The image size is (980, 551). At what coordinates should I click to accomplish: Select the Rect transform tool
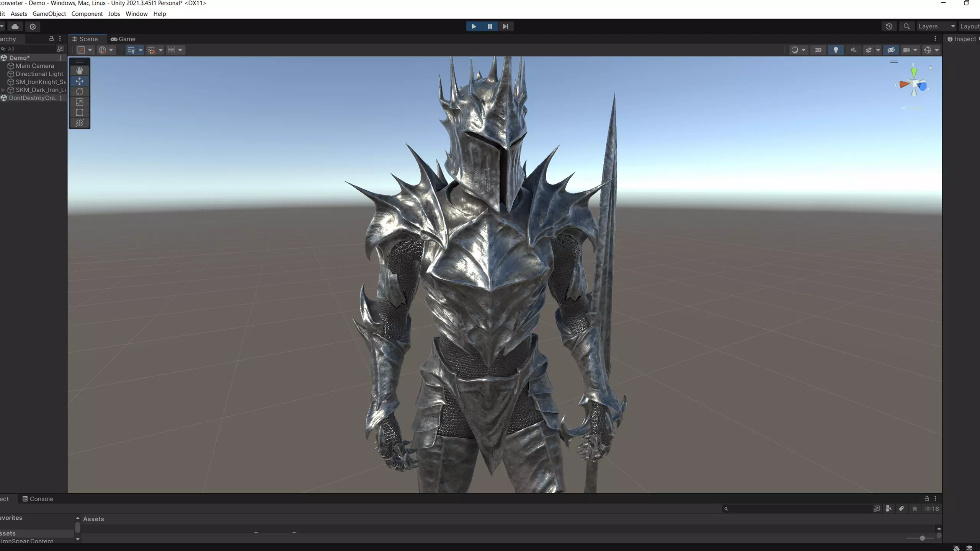80,112
